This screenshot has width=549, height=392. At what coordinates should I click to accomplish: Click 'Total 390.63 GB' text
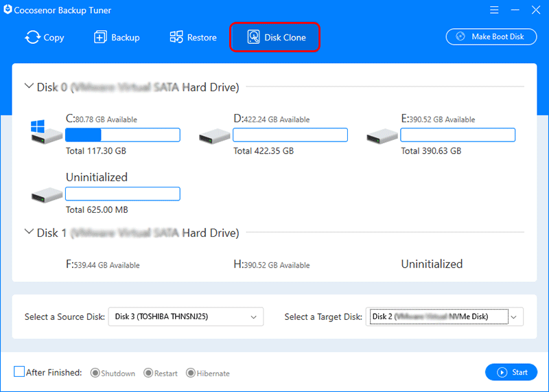pyautogui.click(x=431, y=151)
